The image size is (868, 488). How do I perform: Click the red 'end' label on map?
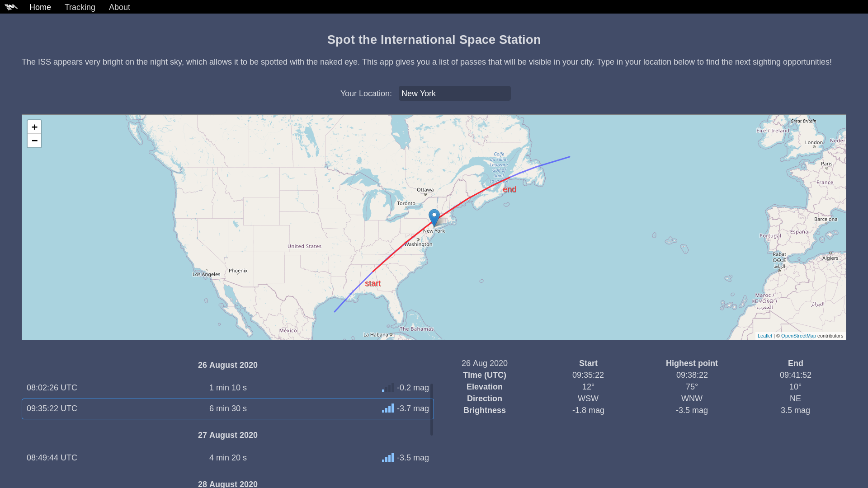(509, 190)
